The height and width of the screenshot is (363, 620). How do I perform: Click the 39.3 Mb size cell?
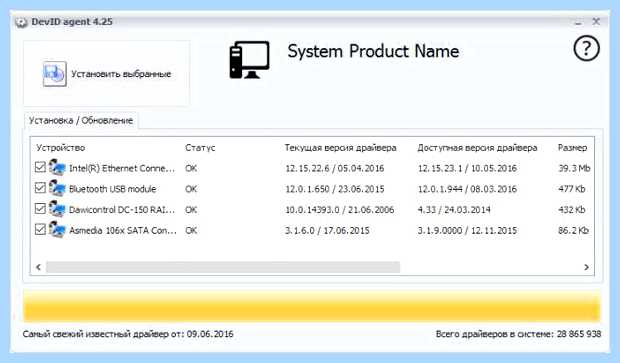coord(574,168)
